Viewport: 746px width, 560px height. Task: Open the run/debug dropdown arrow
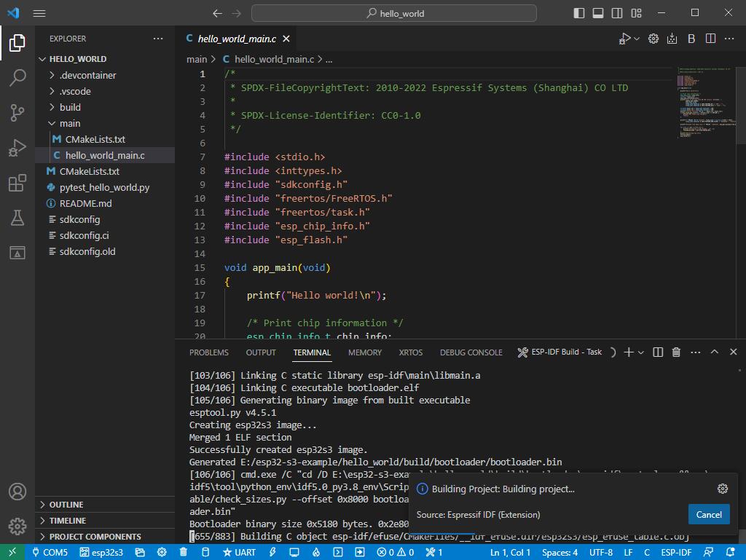[x=637, y=39]
